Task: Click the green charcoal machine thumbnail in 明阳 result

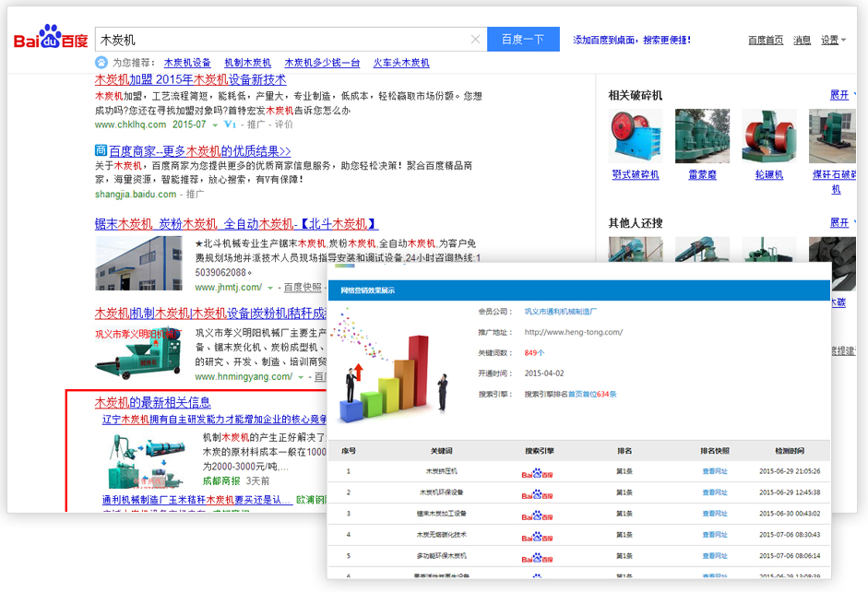Action: (138, 353)
